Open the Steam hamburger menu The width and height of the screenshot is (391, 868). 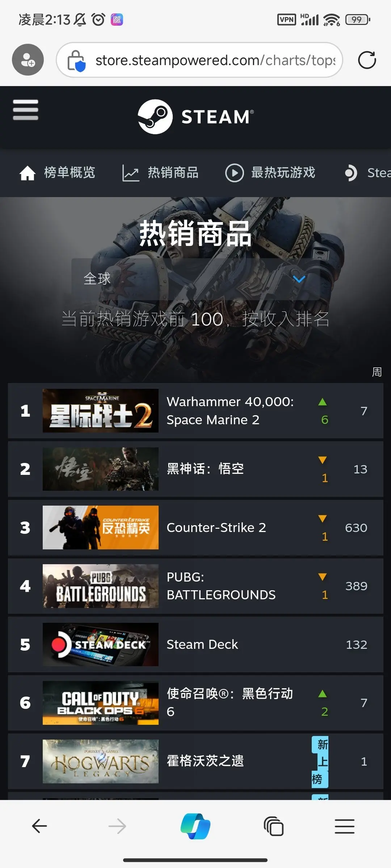click(25, 110)
